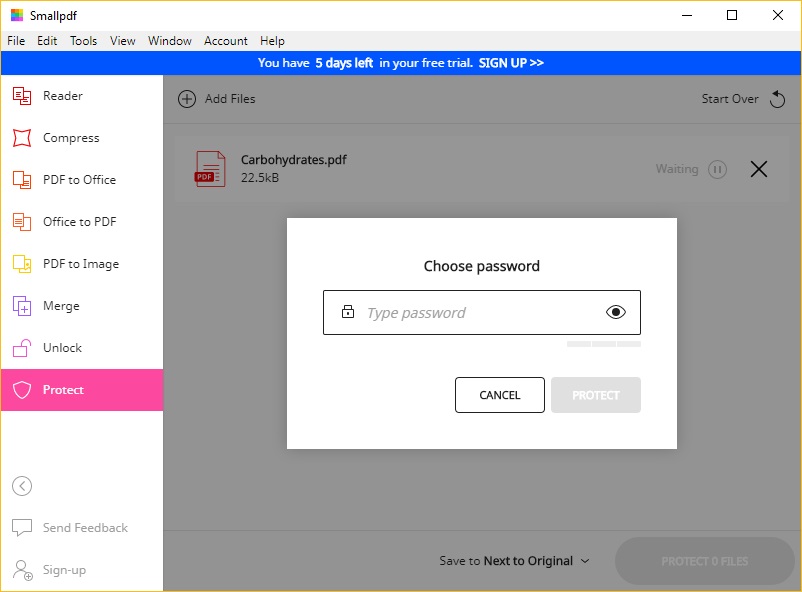
Task: Open the Unlock tool
Action: coord(60,347)
